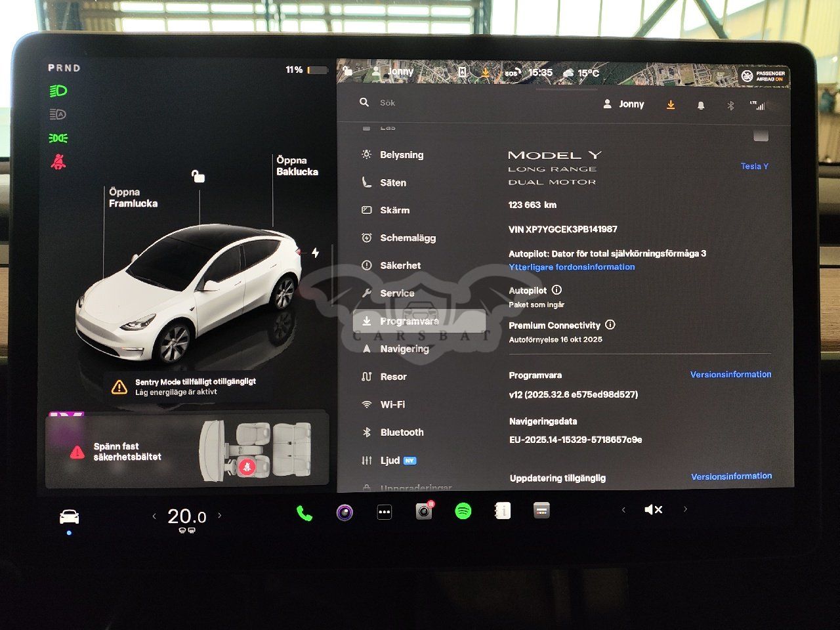This screenshot has height=630, width=840.
Task: Launch Spotify from the bottom bar
Action: (x=463, y=511)
